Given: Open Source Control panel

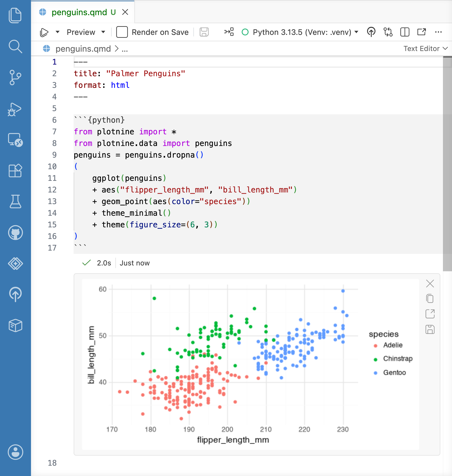Looking at the screenshot, I should tap(15, 77).
